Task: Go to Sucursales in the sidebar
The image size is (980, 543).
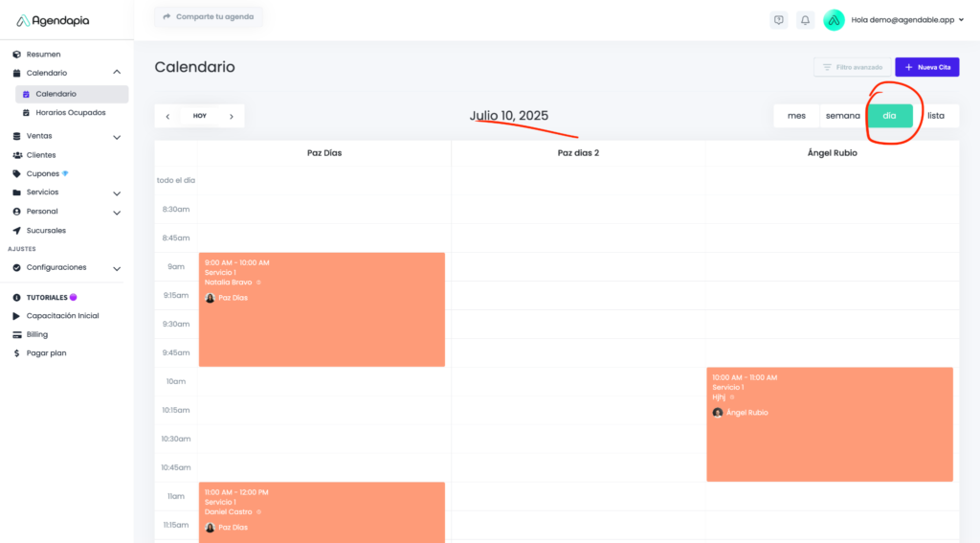Action: click(46, 230)
